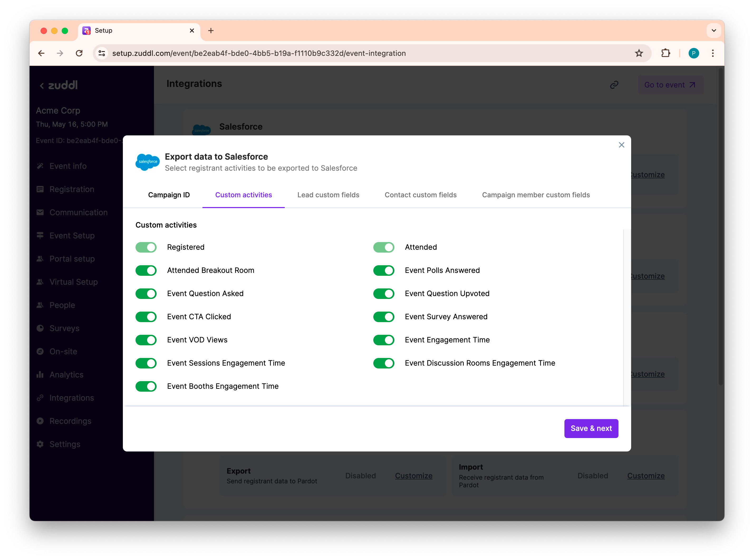This screenshot has width=754, height=560.
Task: Click the URL address bar field
Action: click(x=339, y=53)
